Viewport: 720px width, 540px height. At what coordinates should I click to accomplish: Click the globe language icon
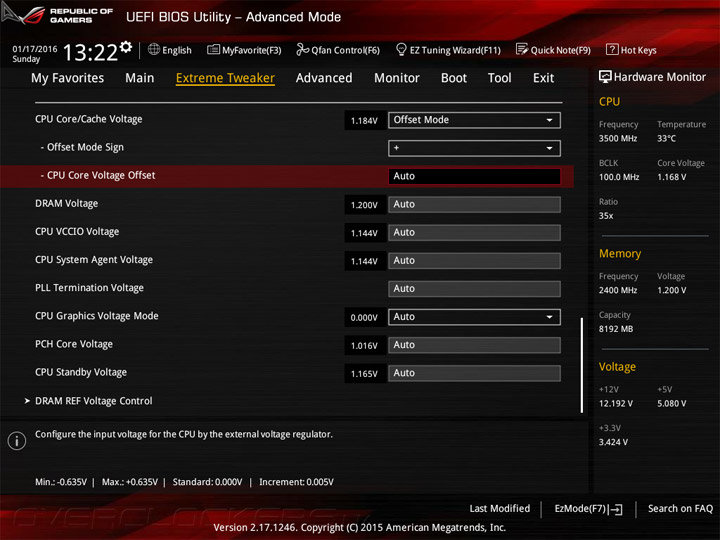point(154,49)
